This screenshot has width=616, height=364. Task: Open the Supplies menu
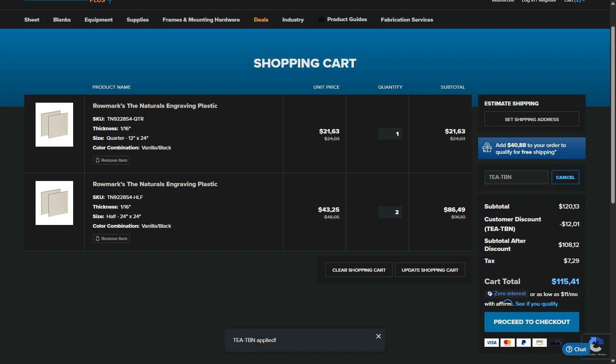click(138, 20)
